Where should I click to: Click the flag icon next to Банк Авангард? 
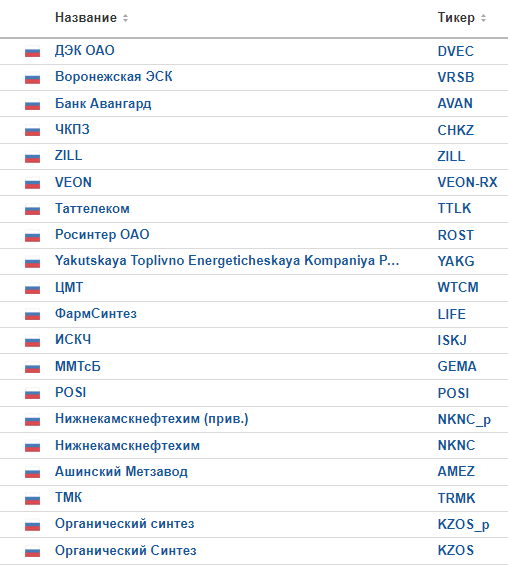(x=32, y=104)
